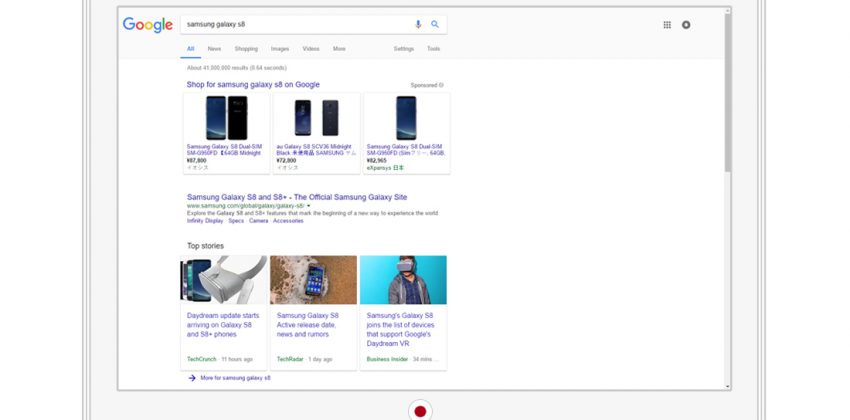Click the red record button below the browser
This screenshot has width=850, height=420.
pos(420,411)
